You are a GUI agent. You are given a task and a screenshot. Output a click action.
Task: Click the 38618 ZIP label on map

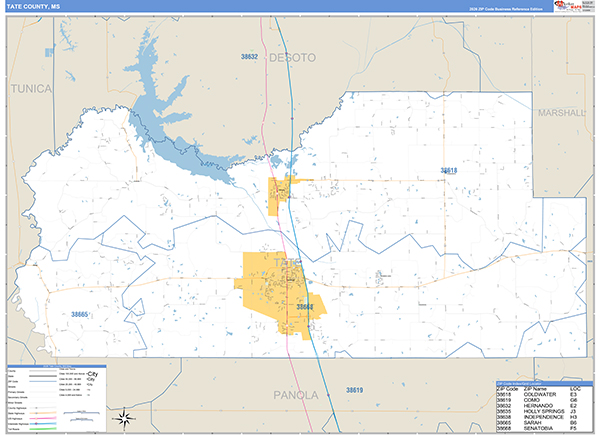pyautogui.click(x=449, y=171)
